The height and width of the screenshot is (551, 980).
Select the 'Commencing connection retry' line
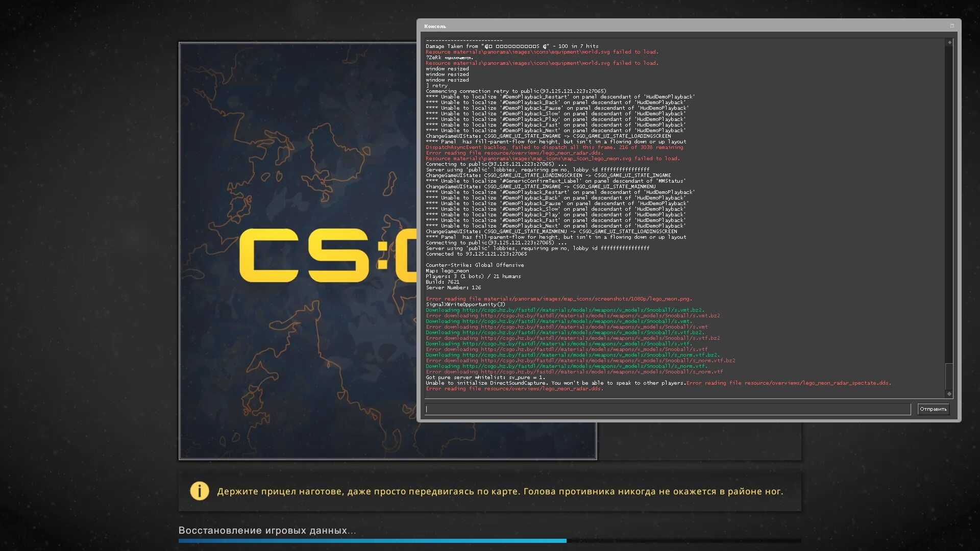[516, 91]
